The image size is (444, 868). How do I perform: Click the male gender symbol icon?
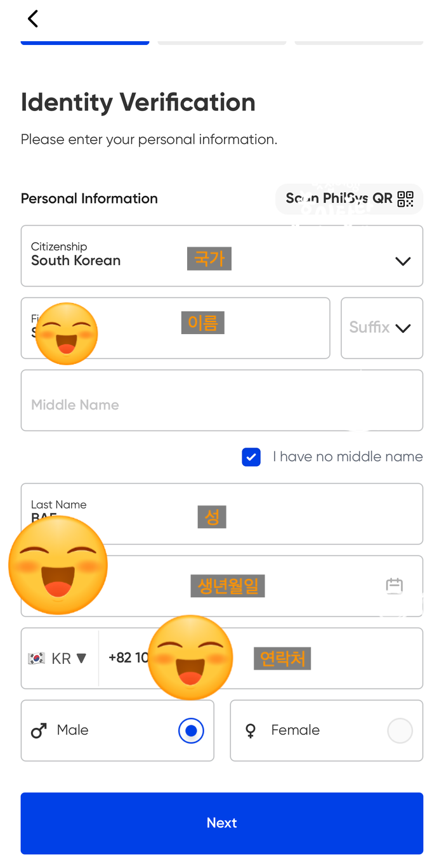(39, 731)
